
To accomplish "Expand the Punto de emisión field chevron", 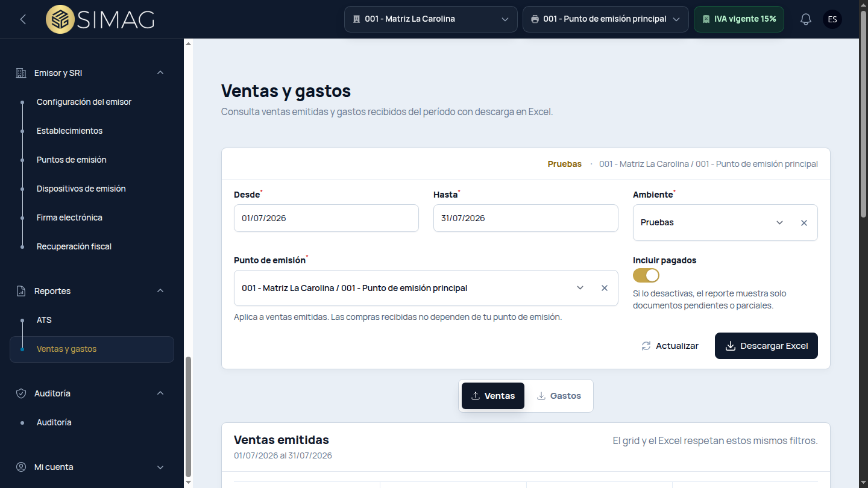I will (x=580, y=288).
